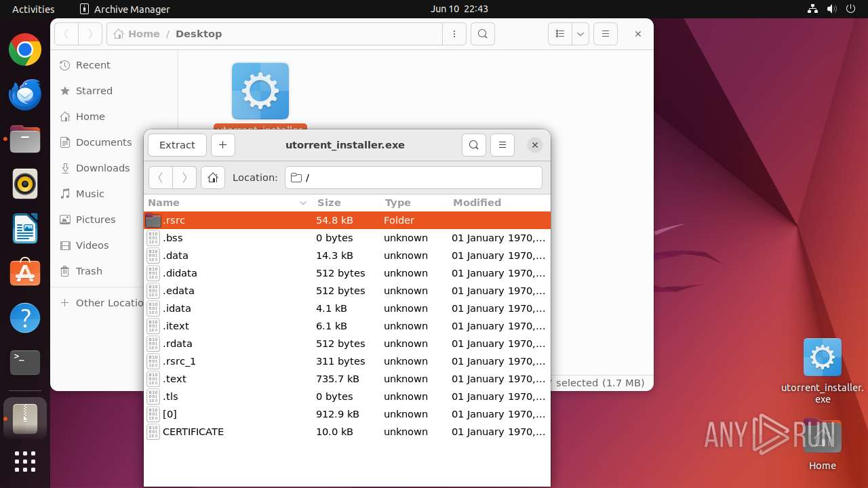Open Files from the dock
868x488 pixels.
25,140
